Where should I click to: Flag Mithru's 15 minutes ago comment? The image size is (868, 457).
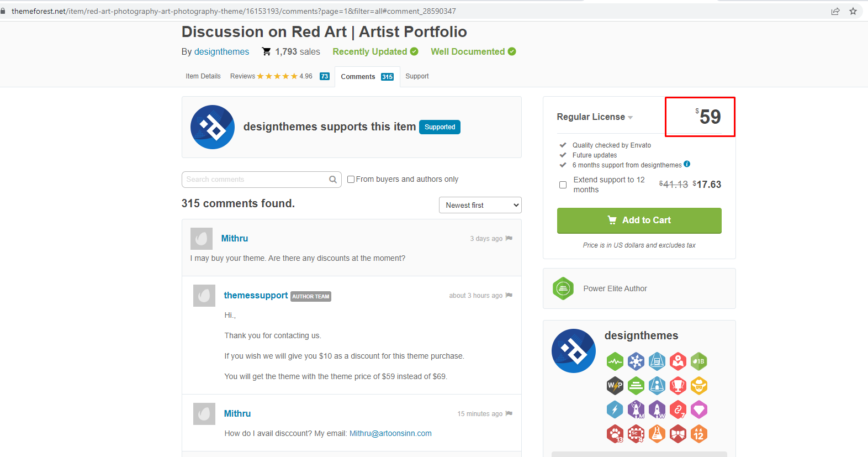coord(509,413)
